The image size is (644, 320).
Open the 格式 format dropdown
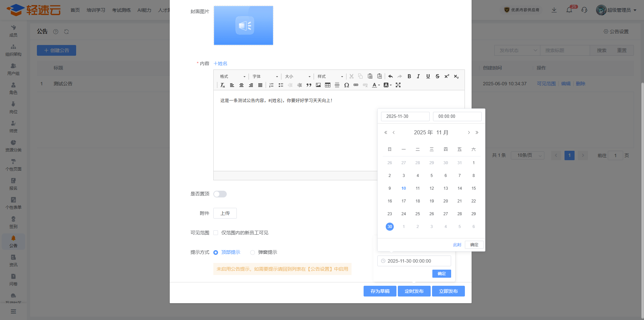pos(232,77)
